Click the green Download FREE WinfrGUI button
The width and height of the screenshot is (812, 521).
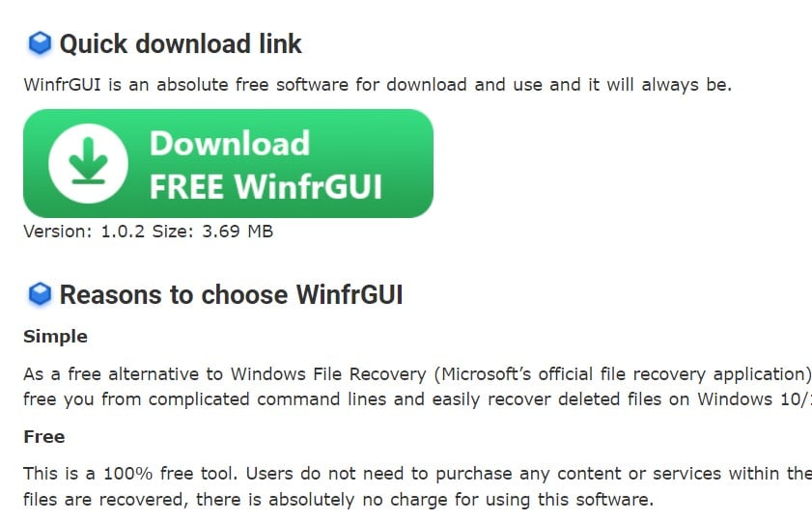pyautogui.click(x=229, y=163)
